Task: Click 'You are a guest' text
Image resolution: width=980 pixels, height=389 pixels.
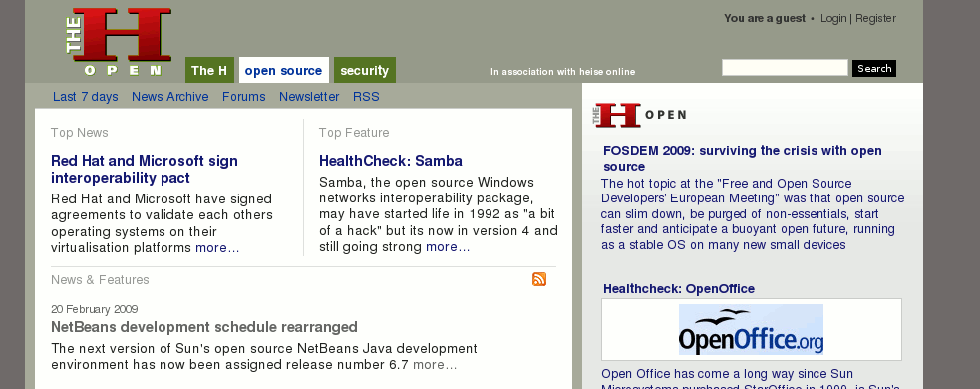Action: 765,18
